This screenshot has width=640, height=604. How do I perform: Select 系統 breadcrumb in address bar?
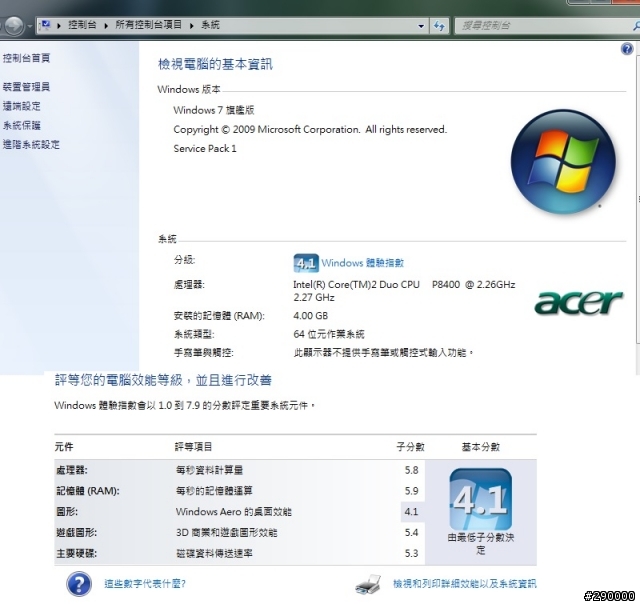point(210,25)
